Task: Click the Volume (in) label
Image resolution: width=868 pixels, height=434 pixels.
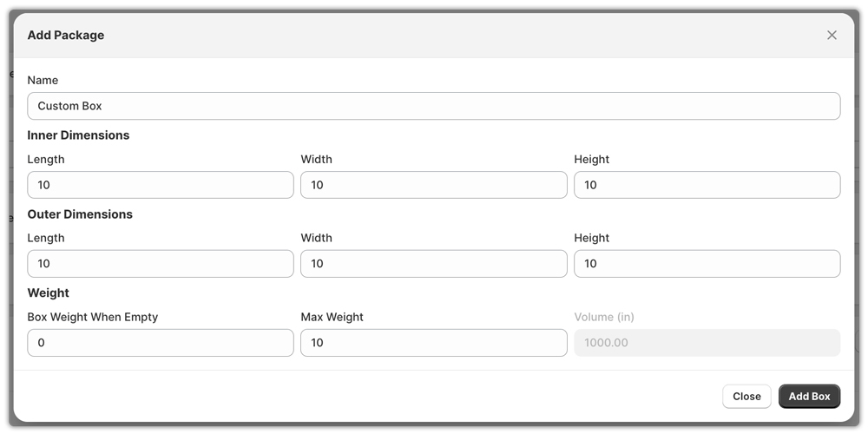Action: pyautogui.click(x=604, y=317)
